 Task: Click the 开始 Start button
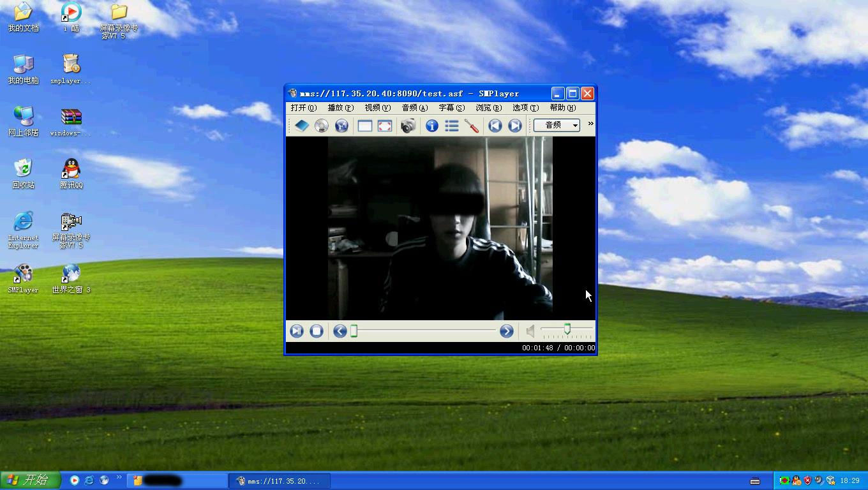pyautogui.click(x=31, y=480)
